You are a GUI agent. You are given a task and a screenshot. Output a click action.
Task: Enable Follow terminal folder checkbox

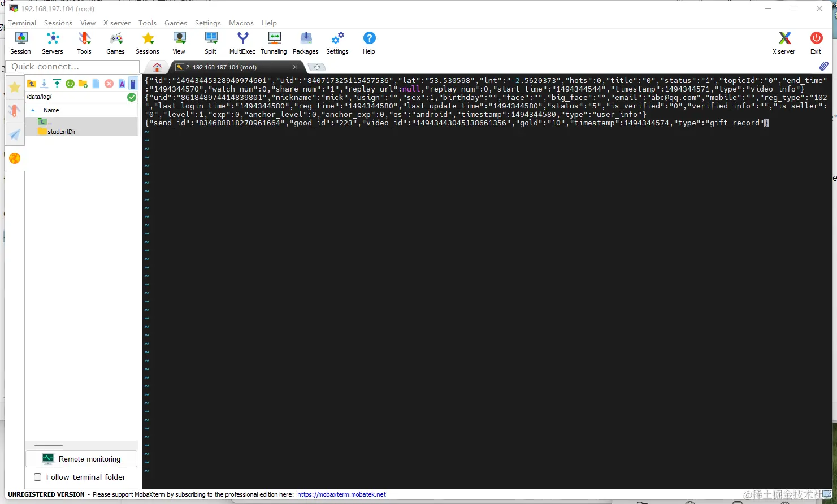38,477
